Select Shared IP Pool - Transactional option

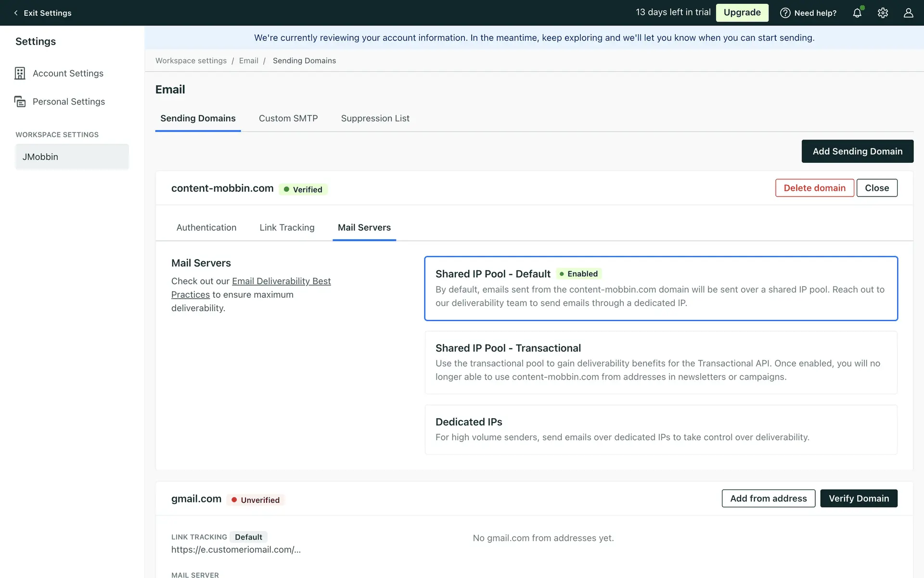pos(660,362)
